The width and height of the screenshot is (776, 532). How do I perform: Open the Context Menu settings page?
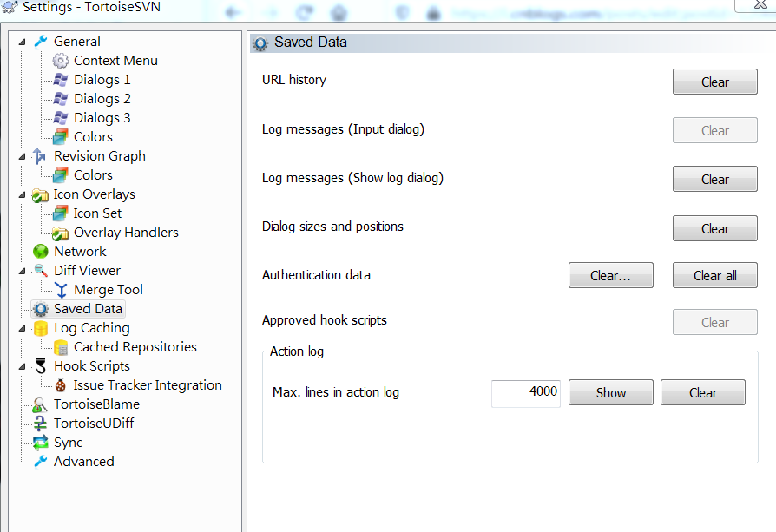(115, 61)
